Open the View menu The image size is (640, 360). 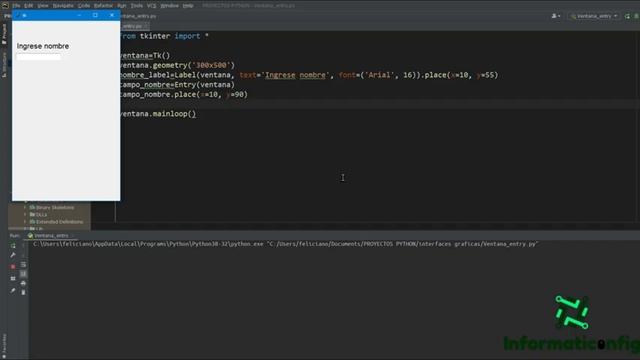tap(43, 6)
